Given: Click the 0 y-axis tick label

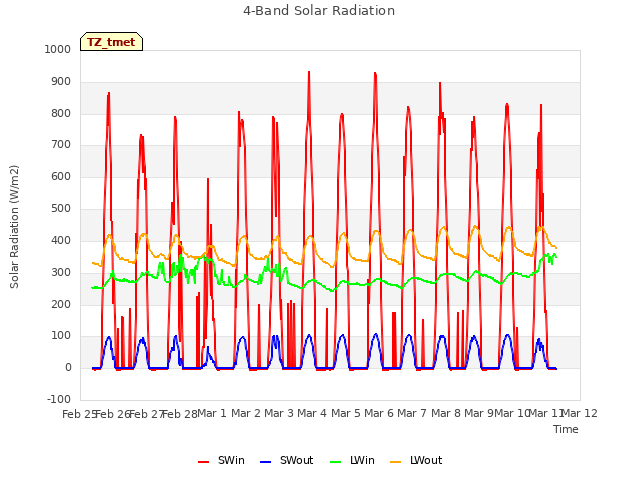Looking at the screenshot, I should pyautogui.click(x=68, y=368).
